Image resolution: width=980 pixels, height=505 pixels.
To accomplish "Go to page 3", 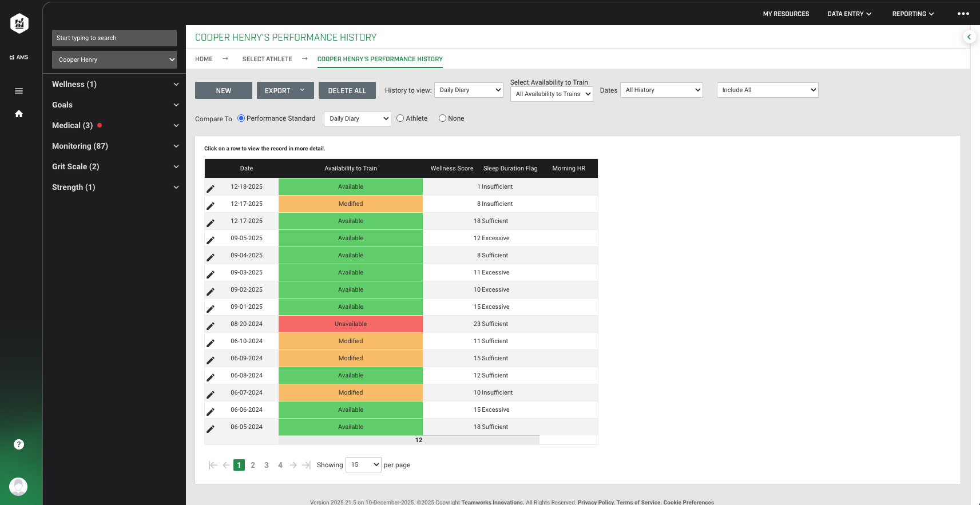I will pyautogui.click(x=267, y=465).
